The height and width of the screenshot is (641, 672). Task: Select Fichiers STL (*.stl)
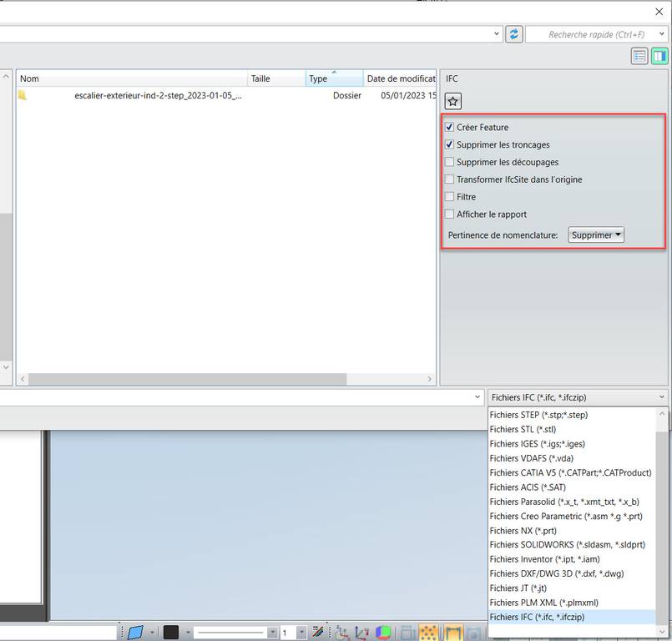pyautogui.click(x=572, y=429)
